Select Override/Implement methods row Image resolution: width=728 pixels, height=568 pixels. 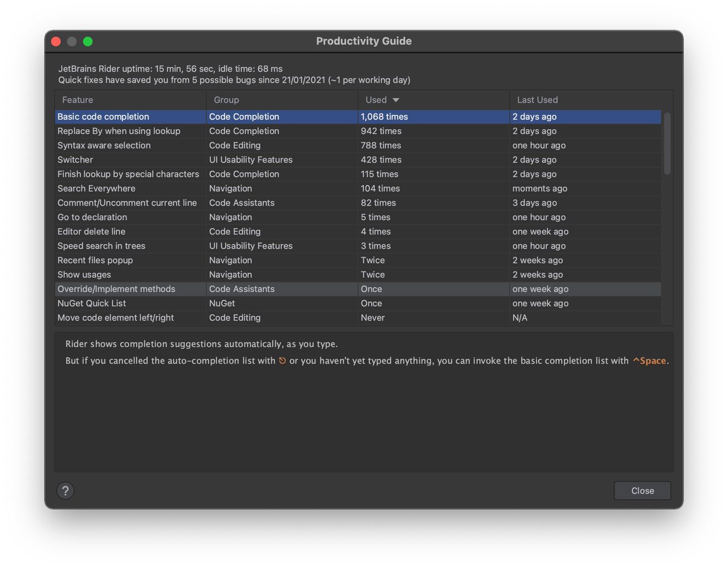358,289
